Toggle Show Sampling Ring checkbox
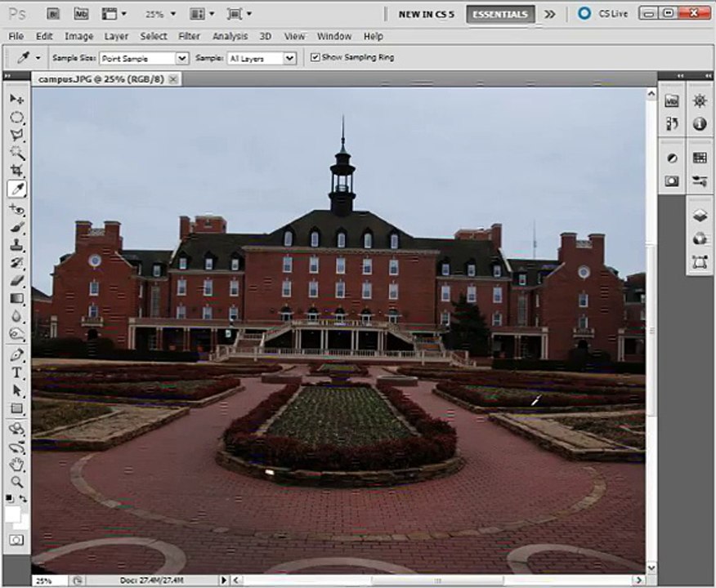Image resolution: width=716 pixels, height=588 pixels. (315, 57)
